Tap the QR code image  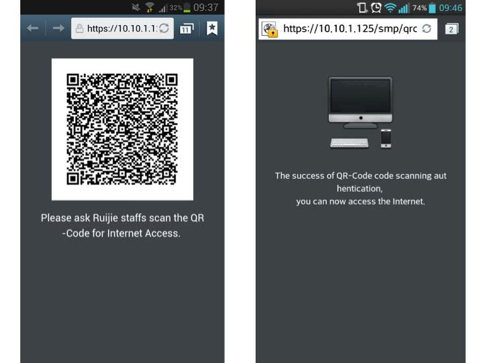122,129
